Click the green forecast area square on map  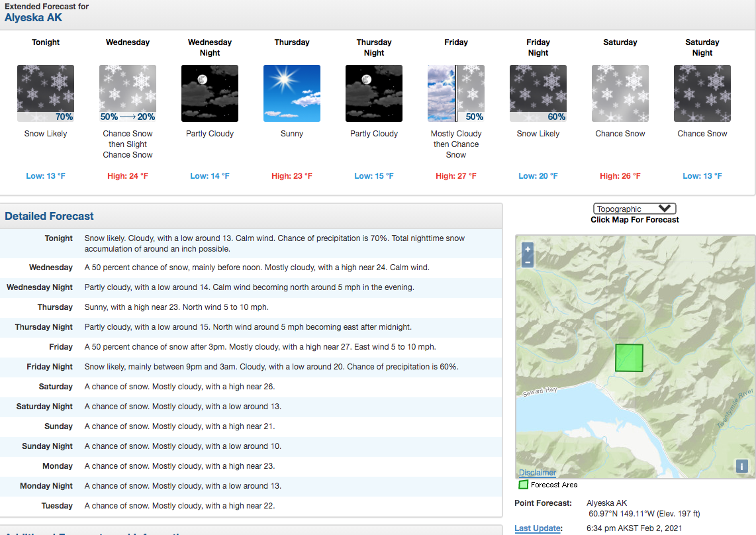coord(629,358)
